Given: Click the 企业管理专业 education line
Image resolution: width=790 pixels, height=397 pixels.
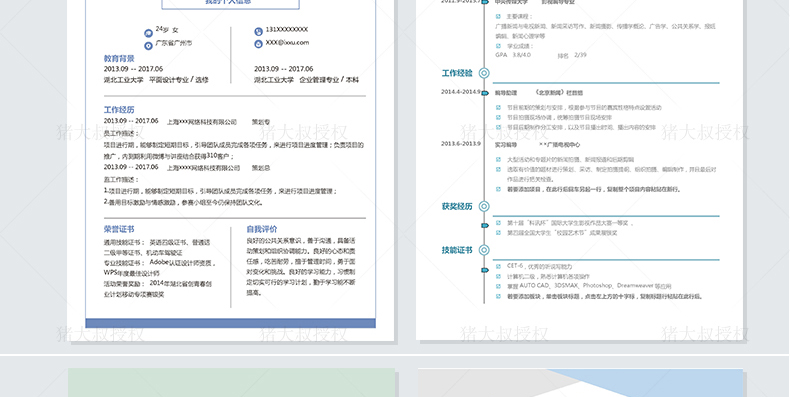Looking at the screenshot, I should pyautogui.click(x=306, y=80).
